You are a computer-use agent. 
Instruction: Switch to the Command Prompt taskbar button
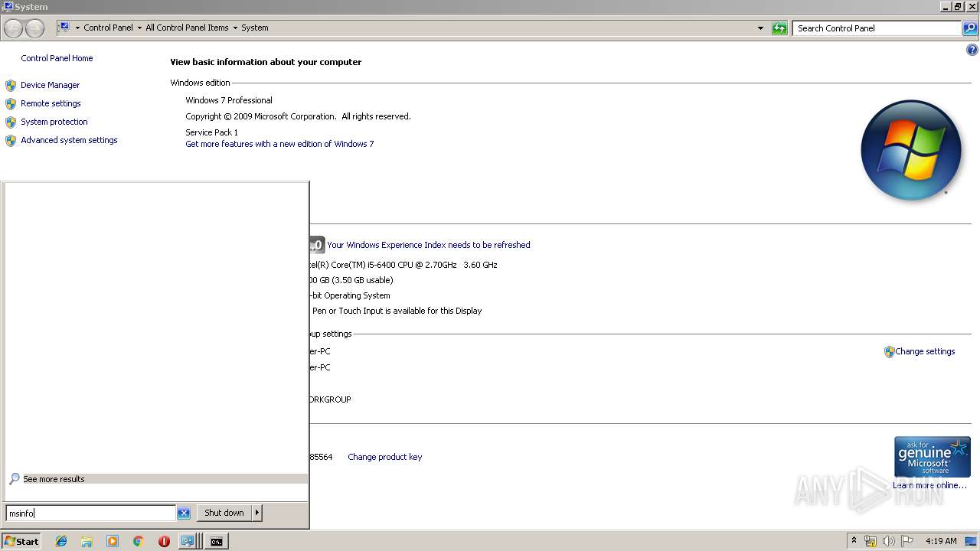(x=217, y=541)
